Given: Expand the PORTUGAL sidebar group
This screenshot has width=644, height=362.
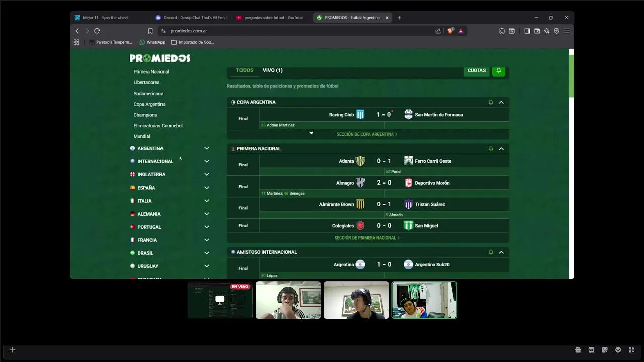Looking at the screenshot, I should [207, 227].
